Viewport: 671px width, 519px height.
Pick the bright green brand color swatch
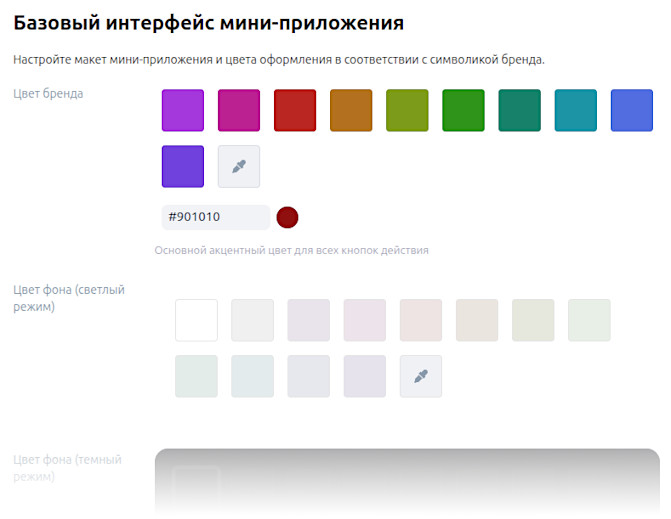point(463,110)
